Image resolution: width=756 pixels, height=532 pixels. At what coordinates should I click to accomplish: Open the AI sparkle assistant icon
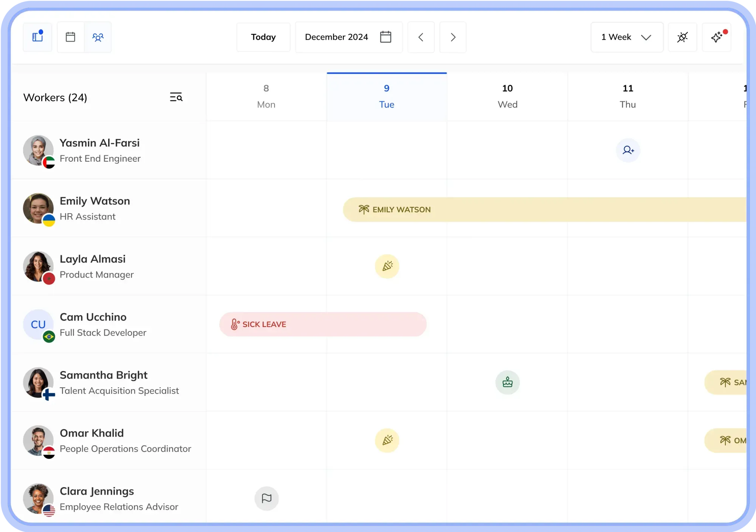coord(716,37)
